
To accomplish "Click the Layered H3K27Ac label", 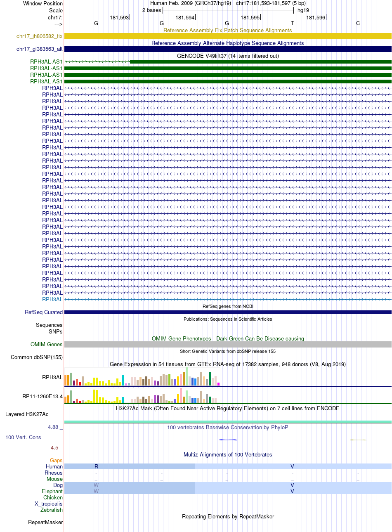I will point(27,414).
